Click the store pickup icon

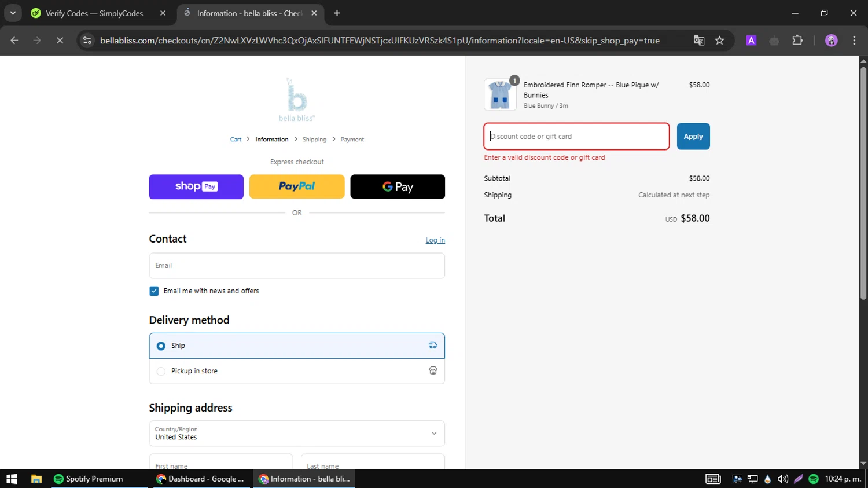(433, 371)
